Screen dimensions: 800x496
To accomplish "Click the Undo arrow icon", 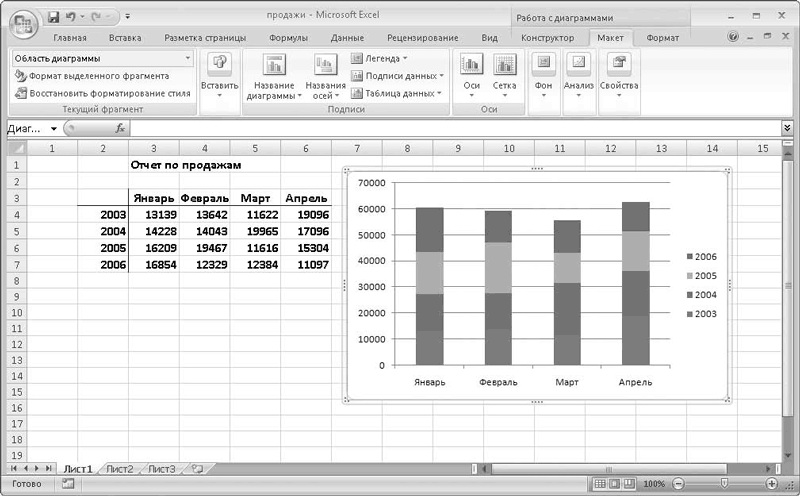I will pos(72,17).
